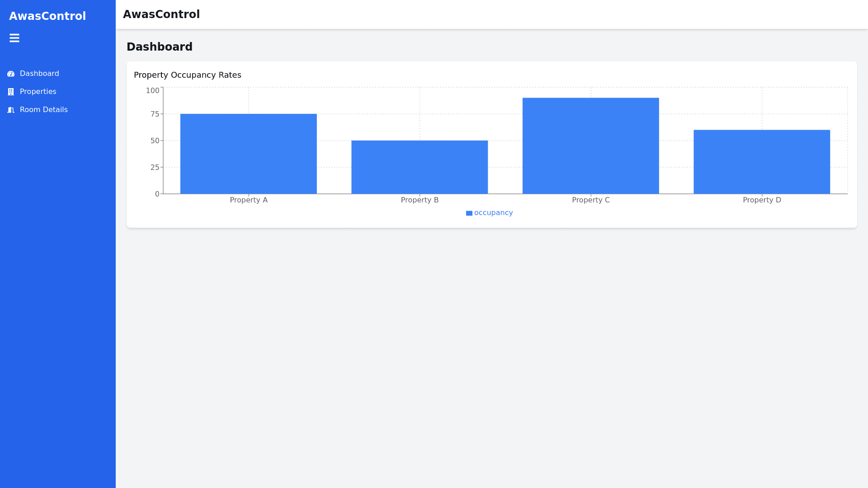Click the Property C axis label

click(590, 200)
